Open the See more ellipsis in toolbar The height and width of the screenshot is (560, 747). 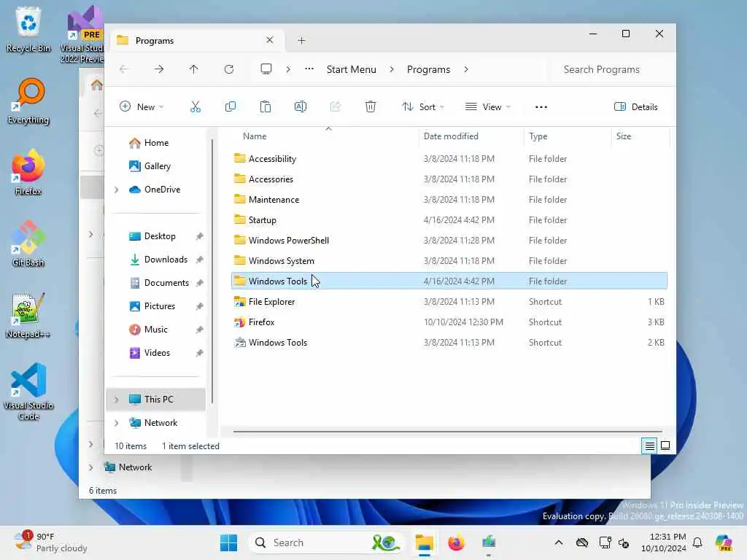tap(541, 107)
